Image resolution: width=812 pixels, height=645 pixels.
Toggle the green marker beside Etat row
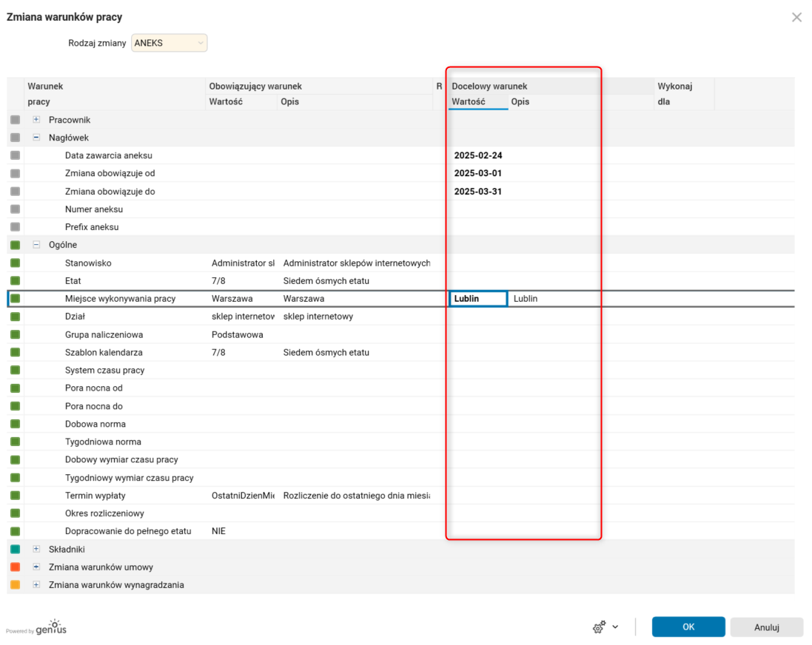(x=16, y=281)
